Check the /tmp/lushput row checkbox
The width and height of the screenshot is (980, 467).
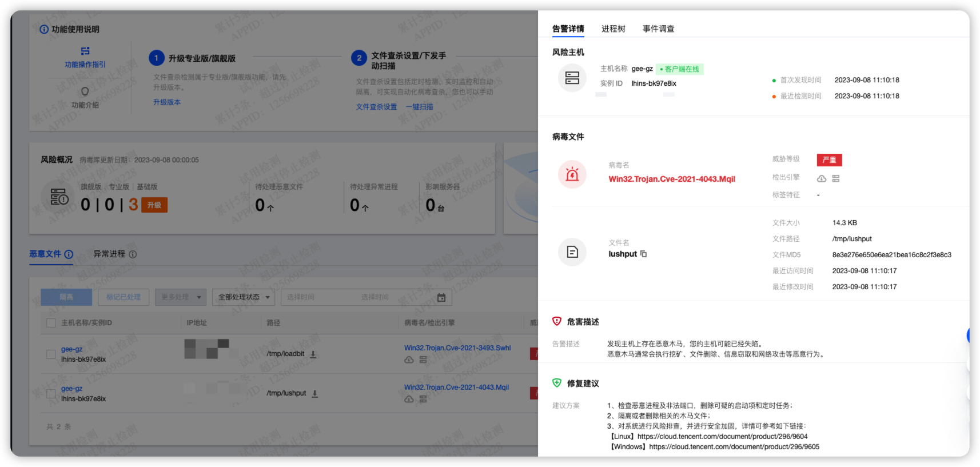[51, 394]
